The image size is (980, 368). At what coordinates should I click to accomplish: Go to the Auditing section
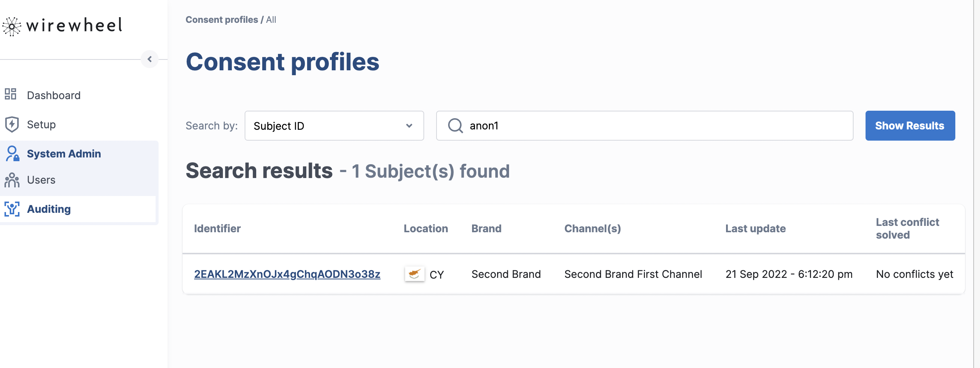[49, 209]
